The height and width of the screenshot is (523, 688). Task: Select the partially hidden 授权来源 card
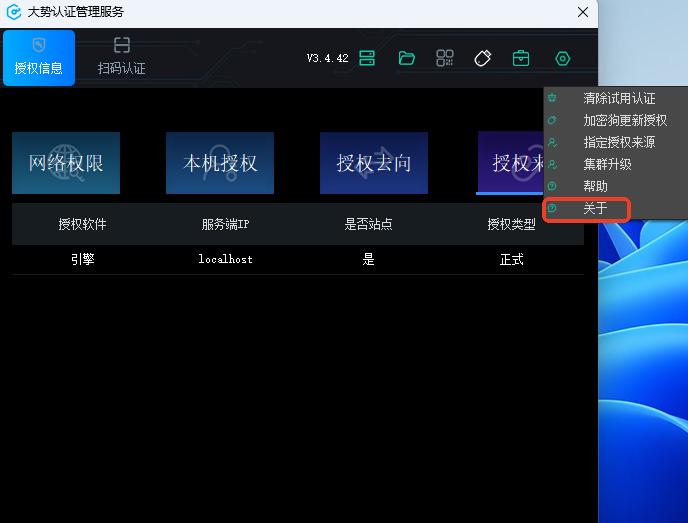pos(511,163)
